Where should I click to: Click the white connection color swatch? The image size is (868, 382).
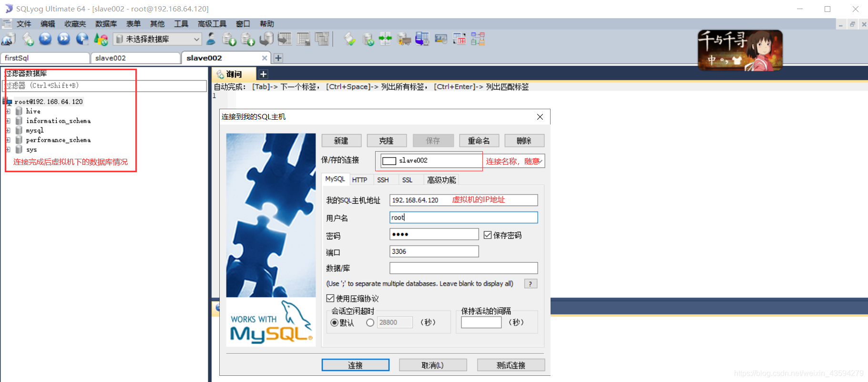pyautogui.click(x=389, y=161)
